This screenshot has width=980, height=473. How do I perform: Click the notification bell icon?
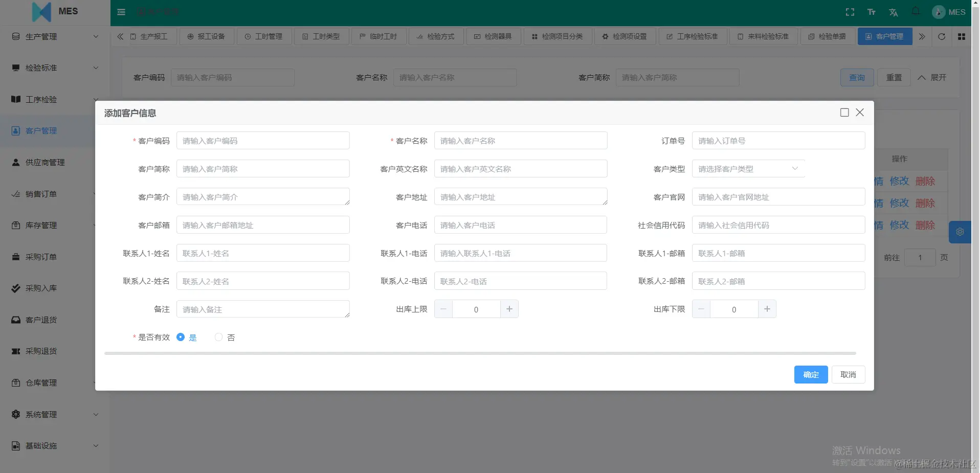point(915,12)
